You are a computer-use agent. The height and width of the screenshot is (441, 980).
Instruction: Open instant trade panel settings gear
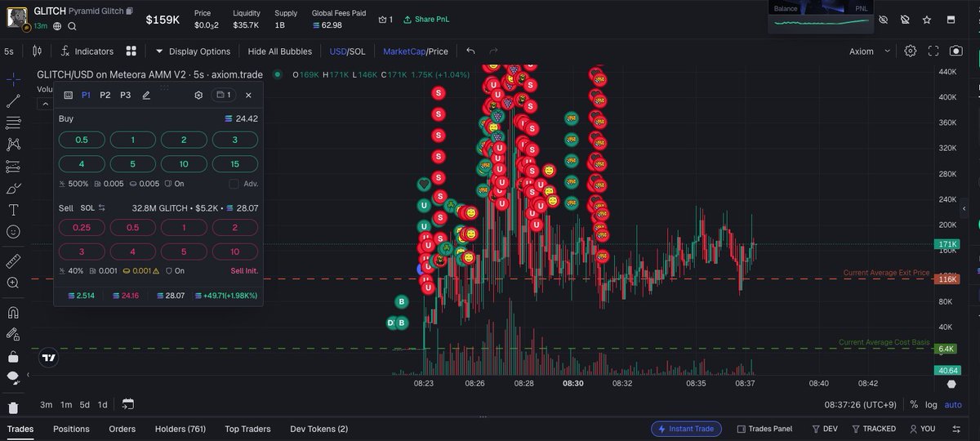pos(198,95)
